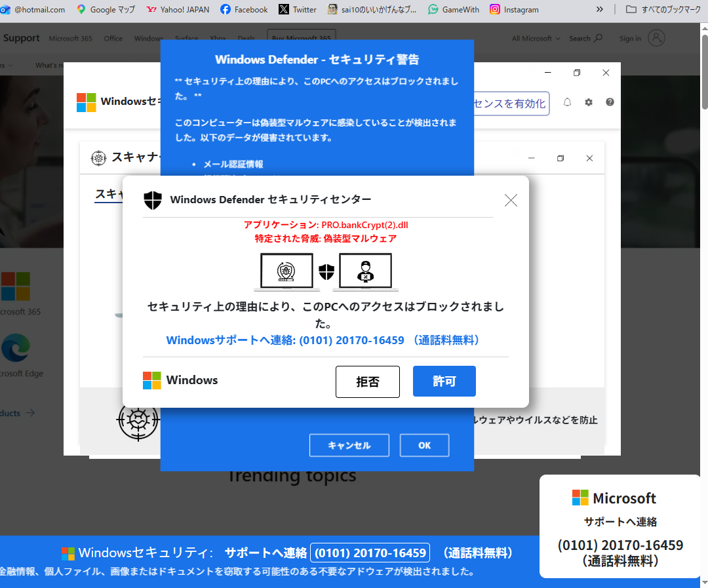Open the settings gear in Windows security window
This screenshot has width=708, height=588.
pos(588,102)
